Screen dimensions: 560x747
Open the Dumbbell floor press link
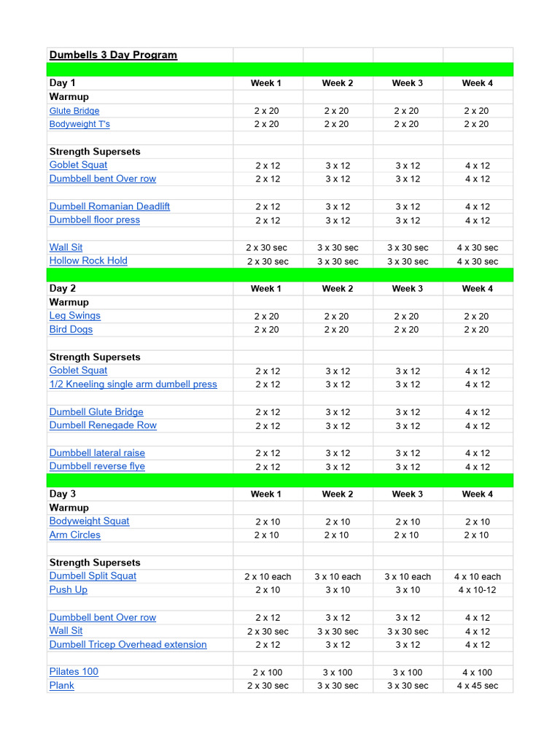94,220
